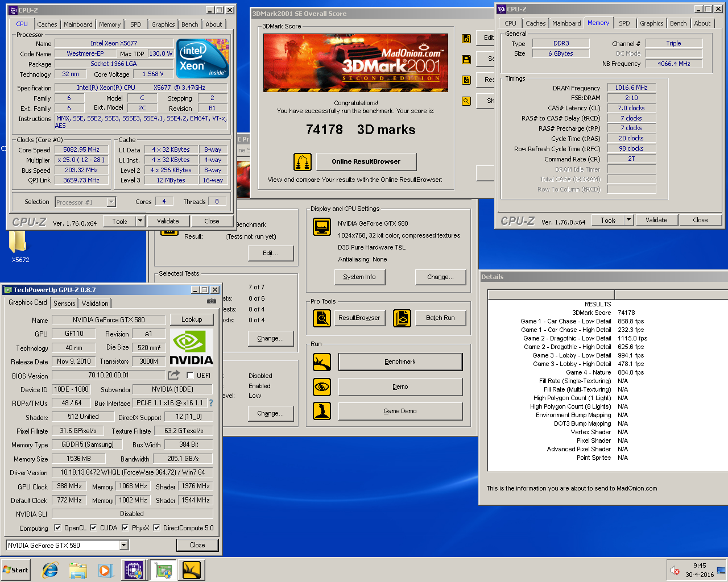Click the GPU-Z taskbar icon
Viewport: 728px width, 582px height.
[163, 570]
